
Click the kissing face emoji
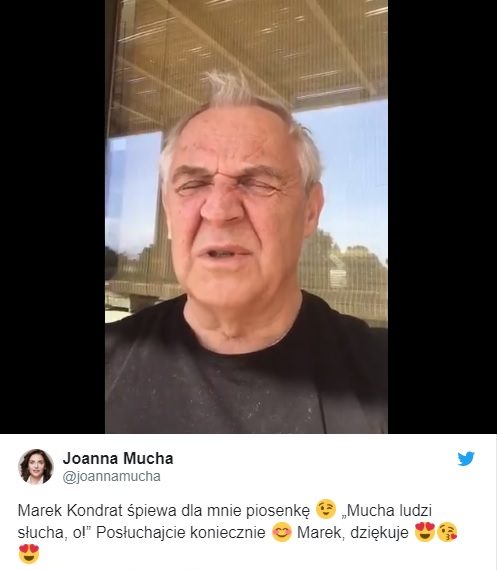click(x=447, y=532)
